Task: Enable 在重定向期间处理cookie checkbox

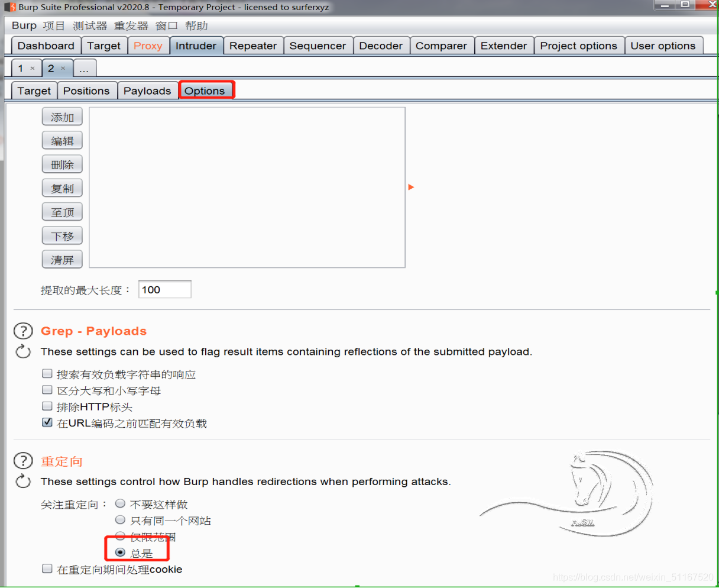Action: (x=47, y=568)
